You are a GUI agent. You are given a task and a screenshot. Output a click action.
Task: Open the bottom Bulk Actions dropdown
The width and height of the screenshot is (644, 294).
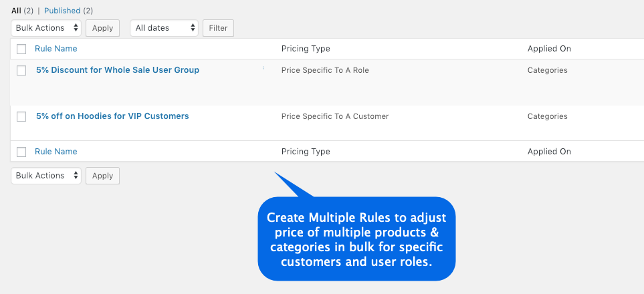(x=46, y=176)
